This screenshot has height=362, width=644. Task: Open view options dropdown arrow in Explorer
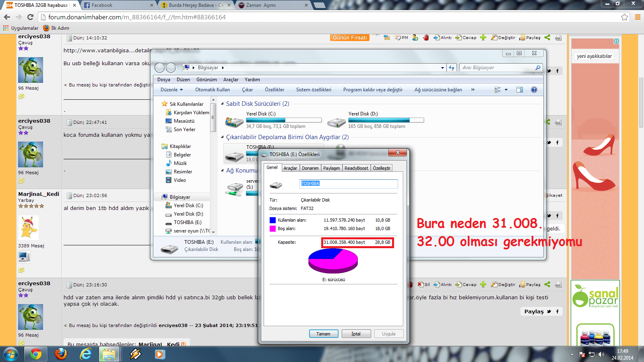pyautogui.click(x=506, y=90)
